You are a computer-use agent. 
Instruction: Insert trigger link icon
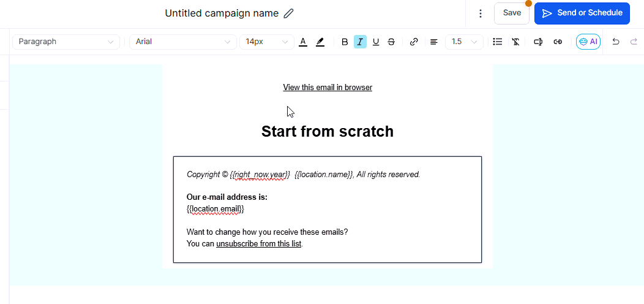tap(557, 42)
